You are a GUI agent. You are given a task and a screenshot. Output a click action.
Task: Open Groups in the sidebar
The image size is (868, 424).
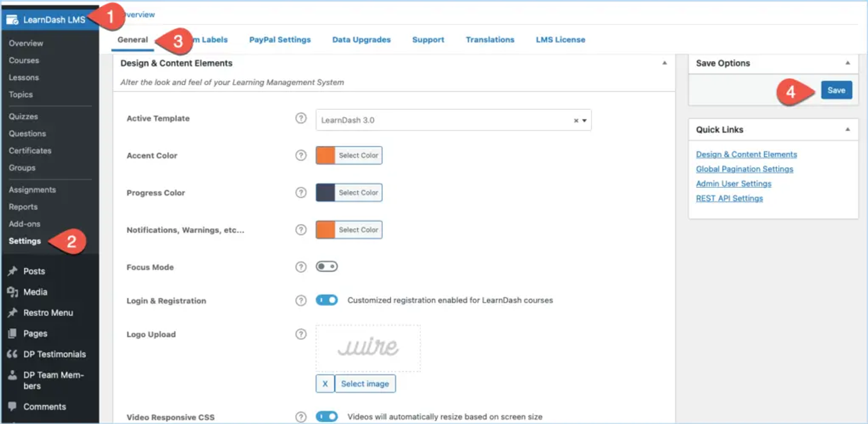click(22, 168)
